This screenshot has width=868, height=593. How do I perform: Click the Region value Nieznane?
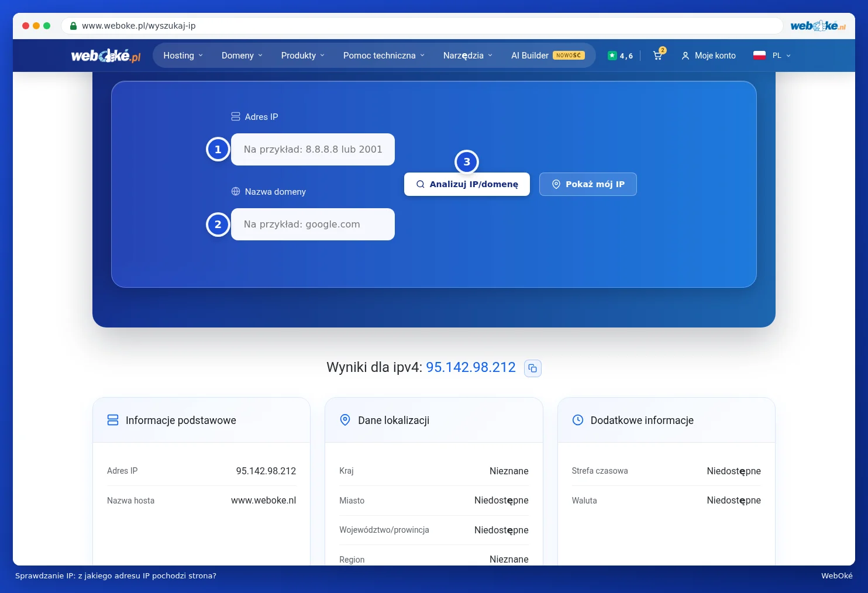[x=509, y=559]
